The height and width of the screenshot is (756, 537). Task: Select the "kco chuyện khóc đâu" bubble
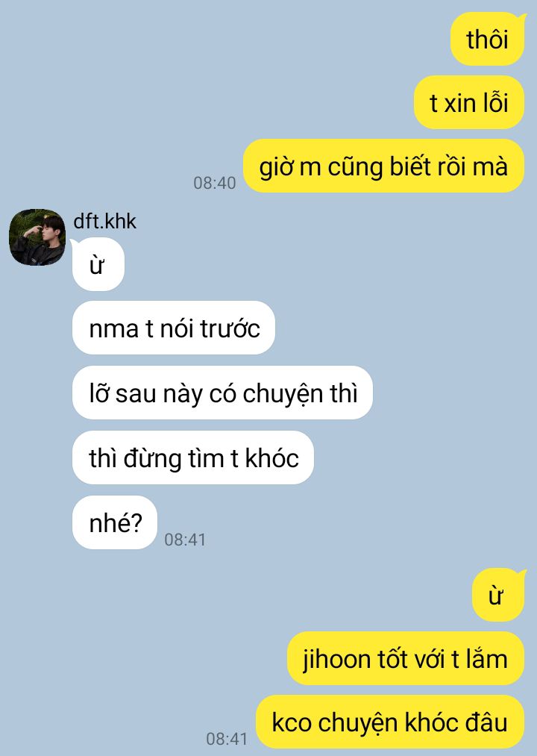390,722
